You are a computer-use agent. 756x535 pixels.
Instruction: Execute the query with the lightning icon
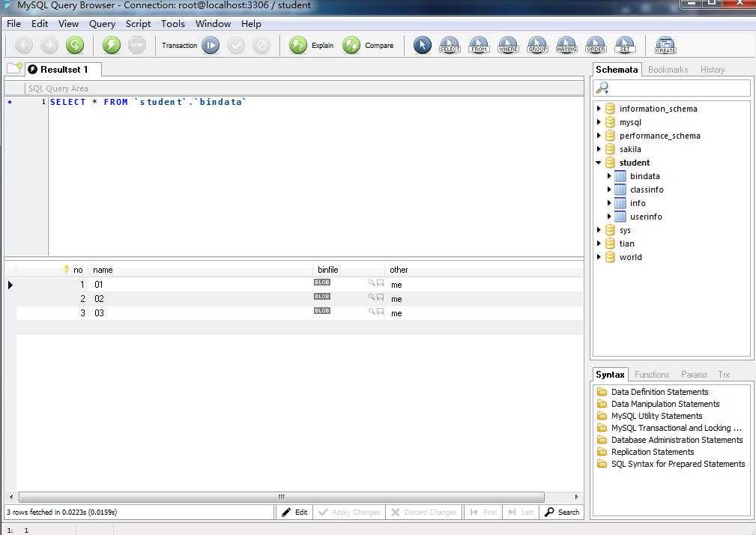112,45
